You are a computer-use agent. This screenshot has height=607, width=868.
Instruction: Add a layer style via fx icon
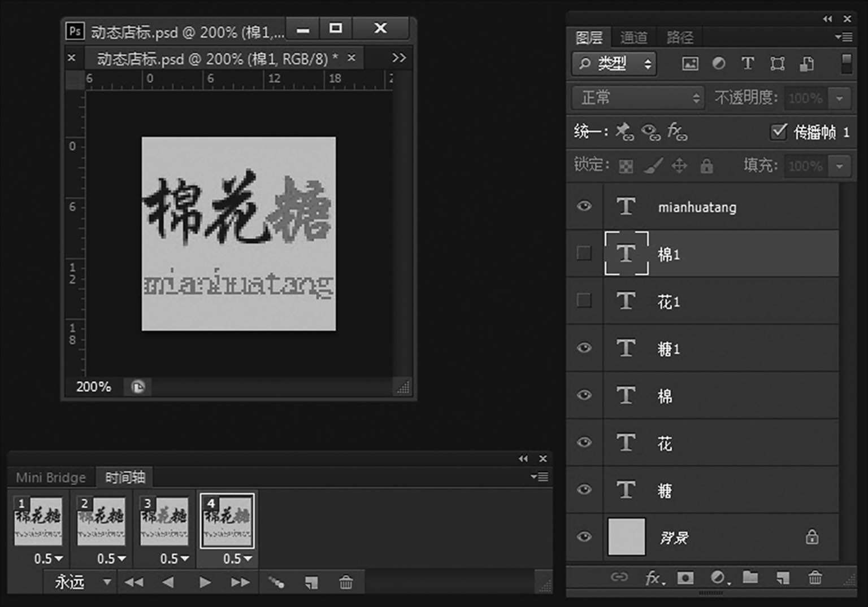pyautogui.click(x=654, y=578)
